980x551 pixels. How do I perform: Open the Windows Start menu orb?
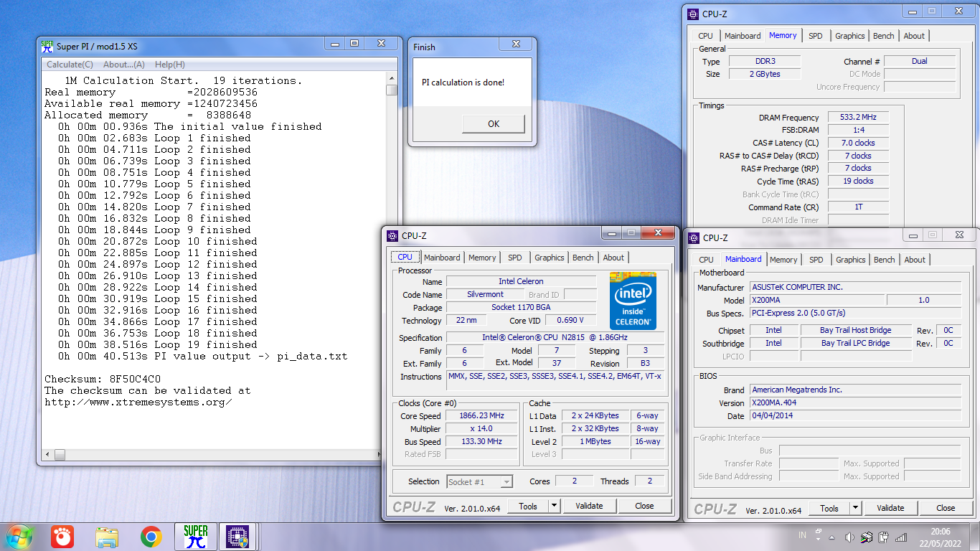(x=19, y=536)
